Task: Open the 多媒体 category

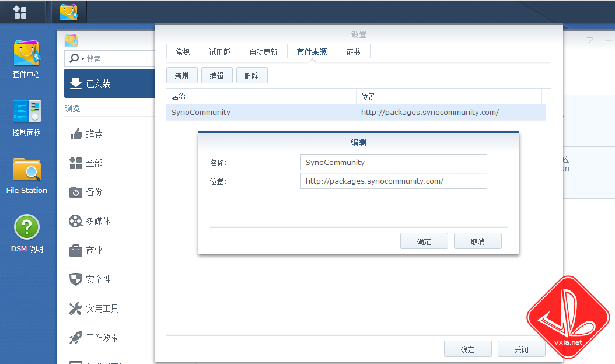Action: (x=110, y=221)
